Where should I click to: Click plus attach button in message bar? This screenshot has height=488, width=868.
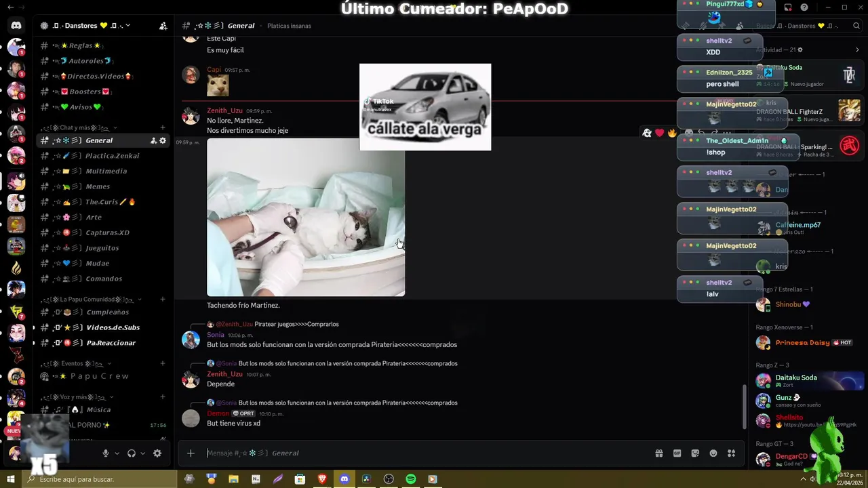pos(191,453)
